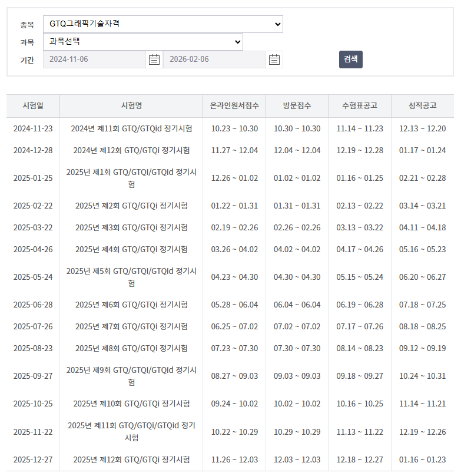This screenshot has height=476, width=461.
Task: Click visit registration 02.26 ~ 02.26
Action: tap(297, 227)
